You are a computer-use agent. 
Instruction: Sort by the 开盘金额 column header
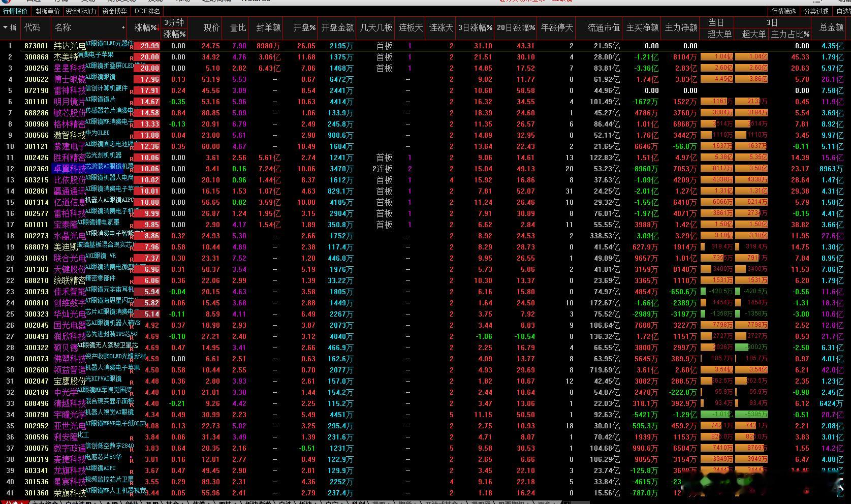337,27
